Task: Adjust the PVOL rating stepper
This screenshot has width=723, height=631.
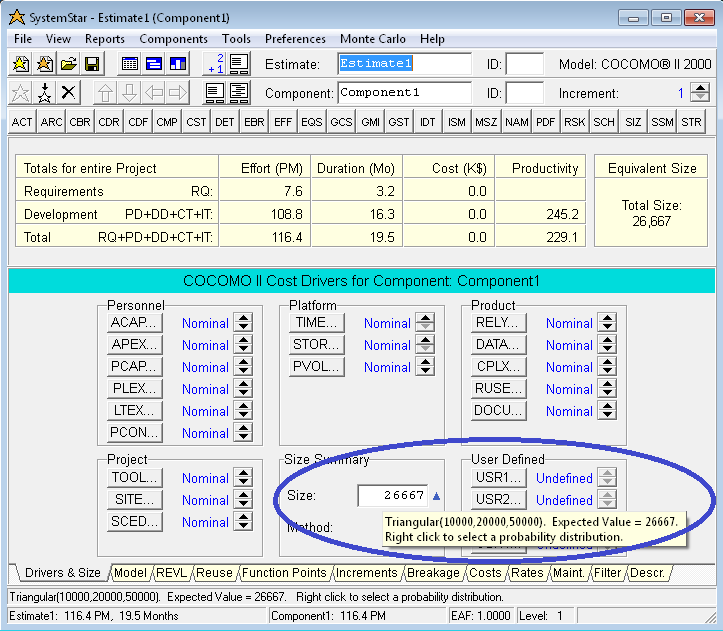Action: pos(425,366)
